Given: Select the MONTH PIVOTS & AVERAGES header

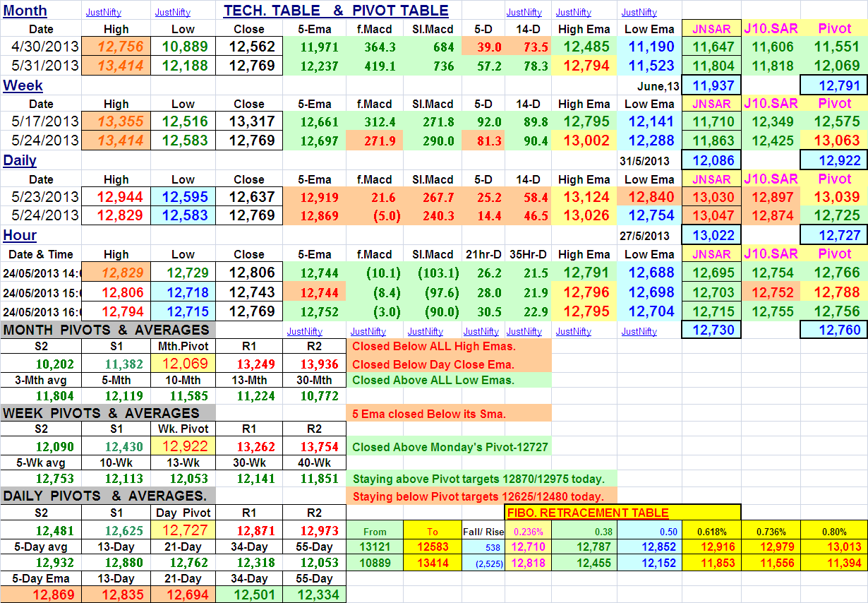Looking at the screenshot, I should pos(108,330).
